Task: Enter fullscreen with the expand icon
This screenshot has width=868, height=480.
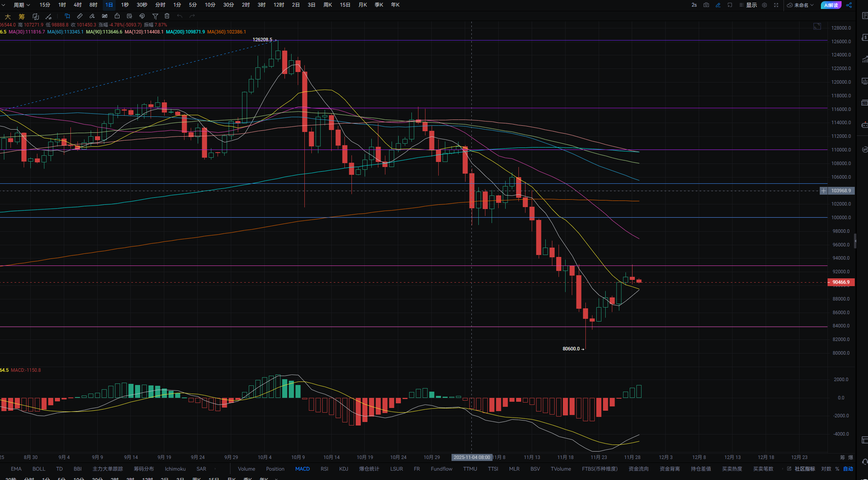Action: pos(776,5)
